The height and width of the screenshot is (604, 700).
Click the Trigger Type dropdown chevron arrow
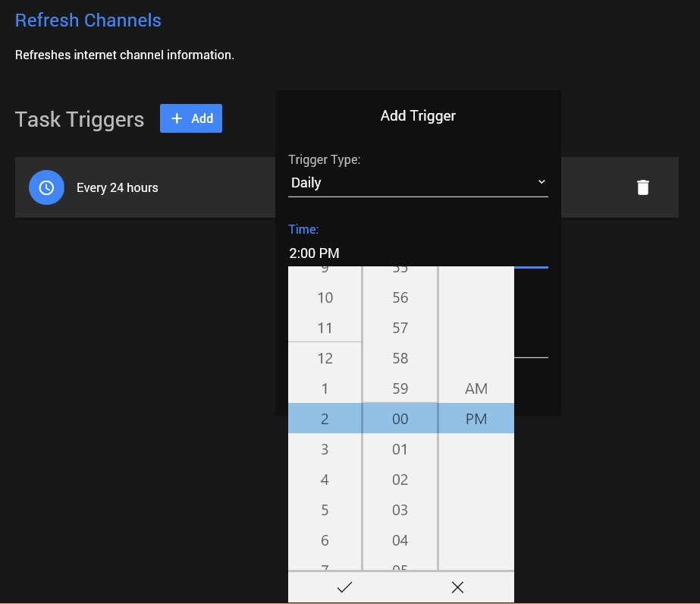point(541,182)
